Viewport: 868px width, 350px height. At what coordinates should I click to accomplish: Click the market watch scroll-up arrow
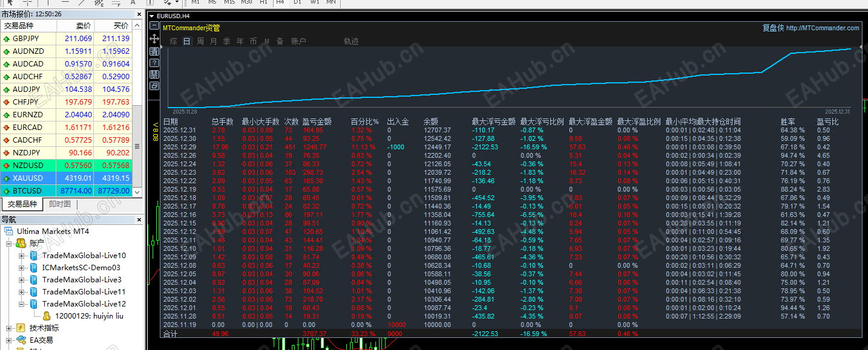[137, 26]
